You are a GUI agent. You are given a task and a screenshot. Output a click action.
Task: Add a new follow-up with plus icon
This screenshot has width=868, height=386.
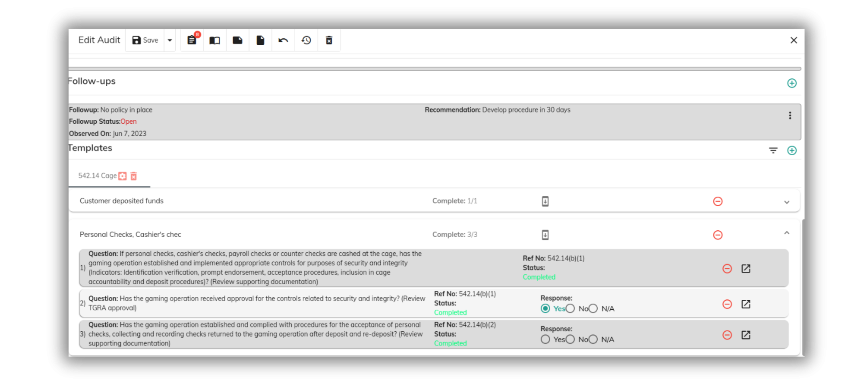pyautogui.click(x=792, y=83)
